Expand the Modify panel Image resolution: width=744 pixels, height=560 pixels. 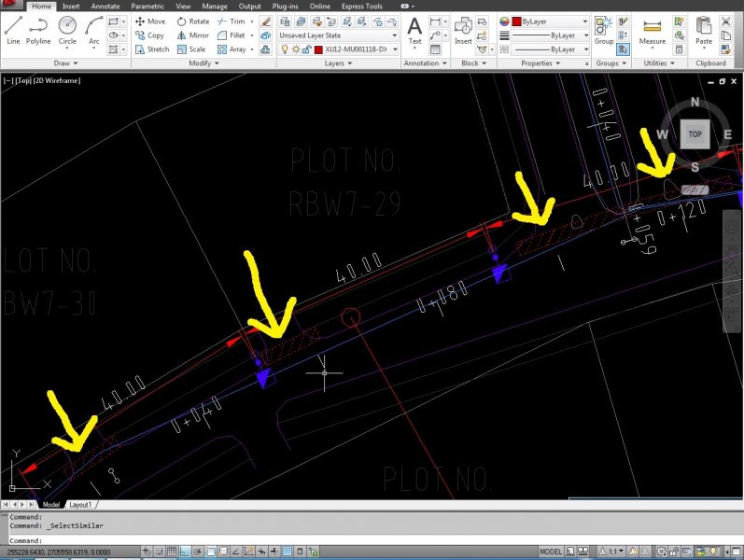pyautogui.click(x=204, y=63)
